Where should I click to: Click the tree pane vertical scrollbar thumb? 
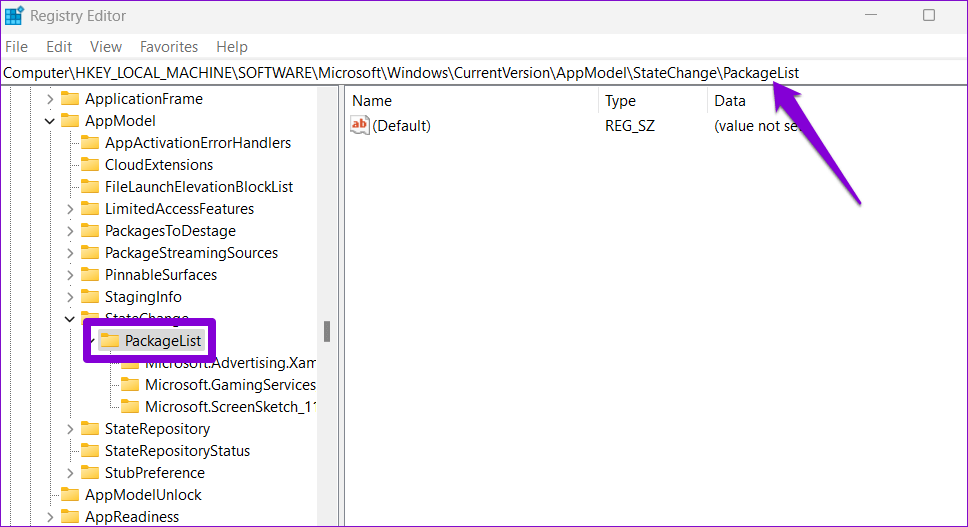[x=327, y=332]
